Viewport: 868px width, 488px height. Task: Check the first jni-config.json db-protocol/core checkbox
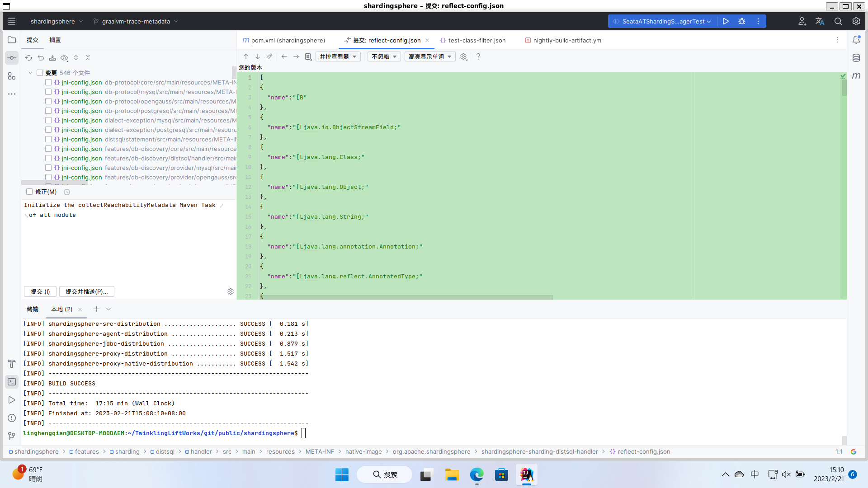click(48, 82)
